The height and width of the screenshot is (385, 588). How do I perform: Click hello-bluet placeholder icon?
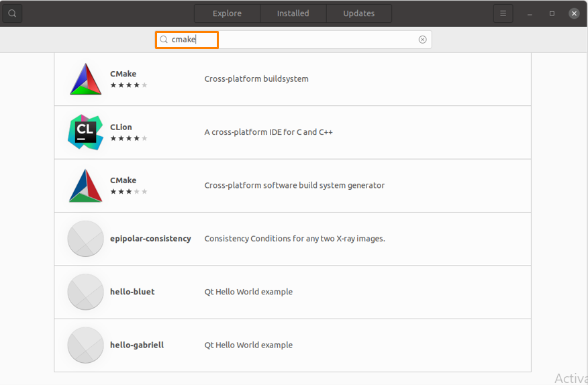tap(85, 292)
